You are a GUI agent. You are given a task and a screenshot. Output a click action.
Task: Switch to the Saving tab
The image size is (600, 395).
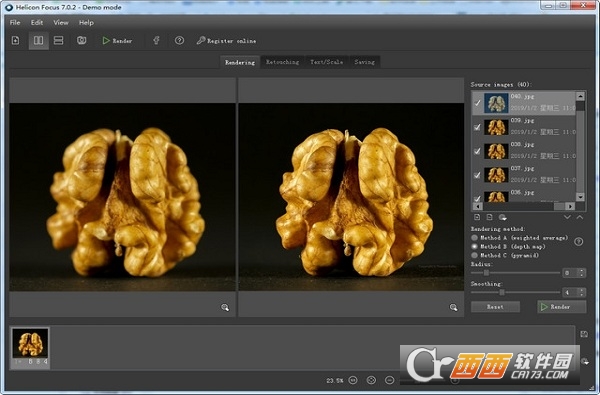364,62
